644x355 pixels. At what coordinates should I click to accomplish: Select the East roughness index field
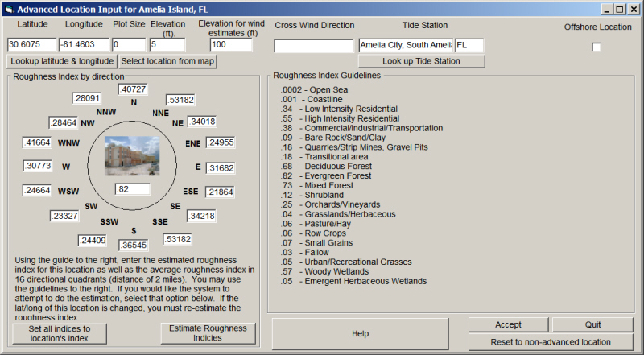coord(220,168)
